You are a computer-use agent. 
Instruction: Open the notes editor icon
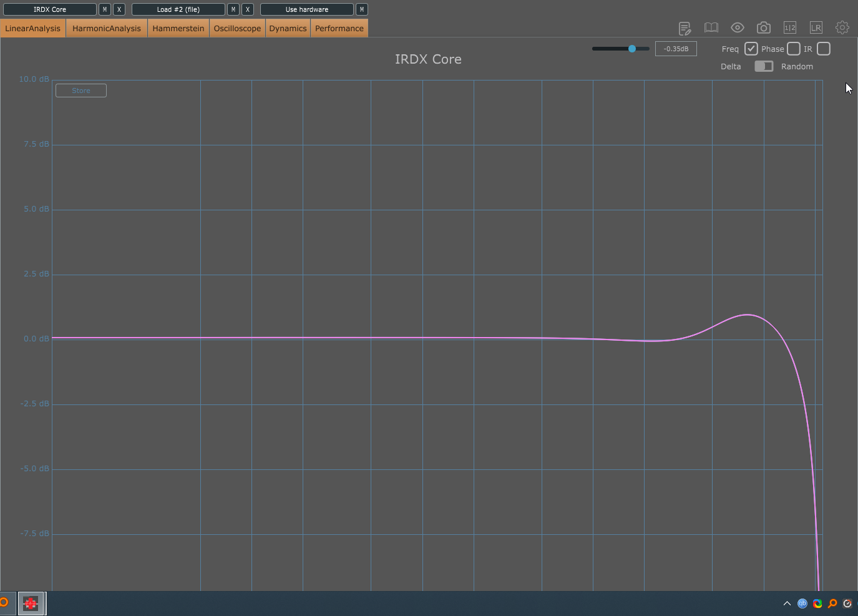tap(685, 28)
